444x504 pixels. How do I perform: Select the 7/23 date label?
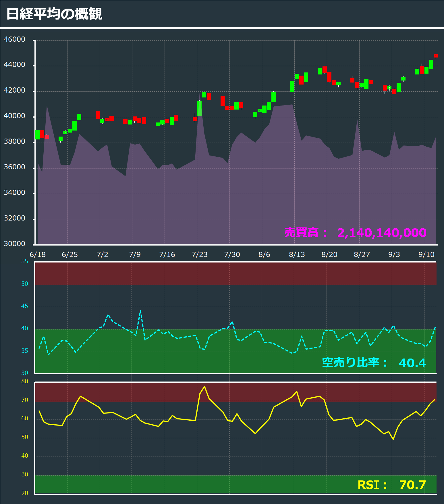tap(200, 255)
